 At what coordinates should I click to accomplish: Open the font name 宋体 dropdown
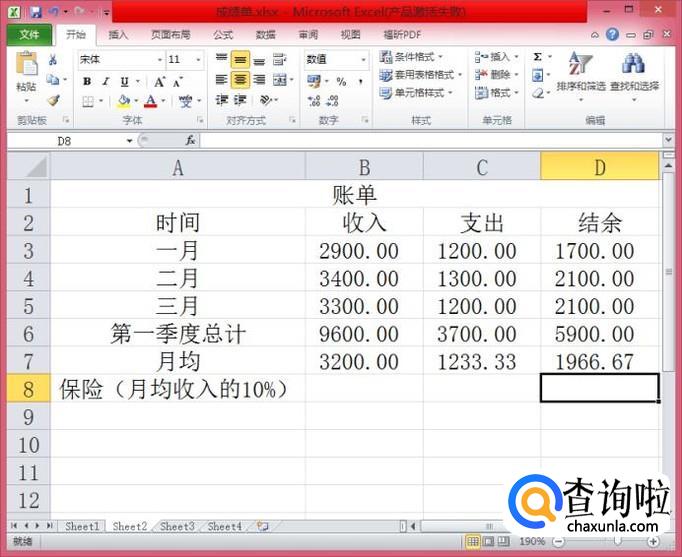click(x=160, y=60)
